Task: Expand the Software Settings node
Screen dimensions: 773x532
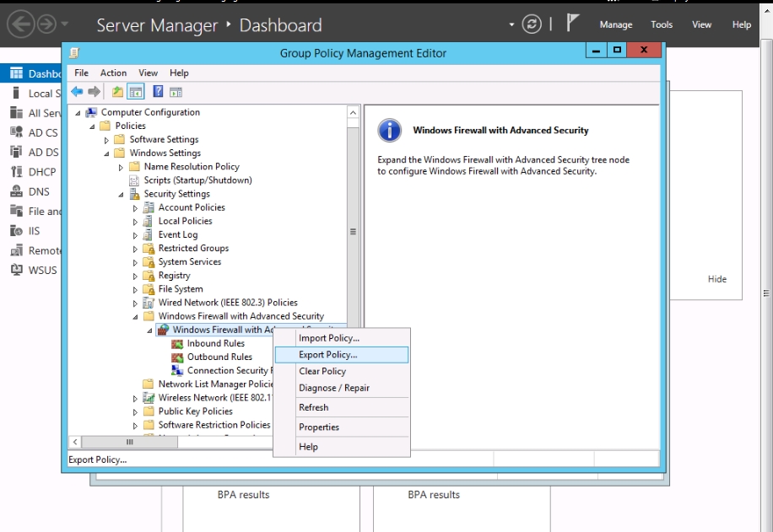Action: pos(106,140)
